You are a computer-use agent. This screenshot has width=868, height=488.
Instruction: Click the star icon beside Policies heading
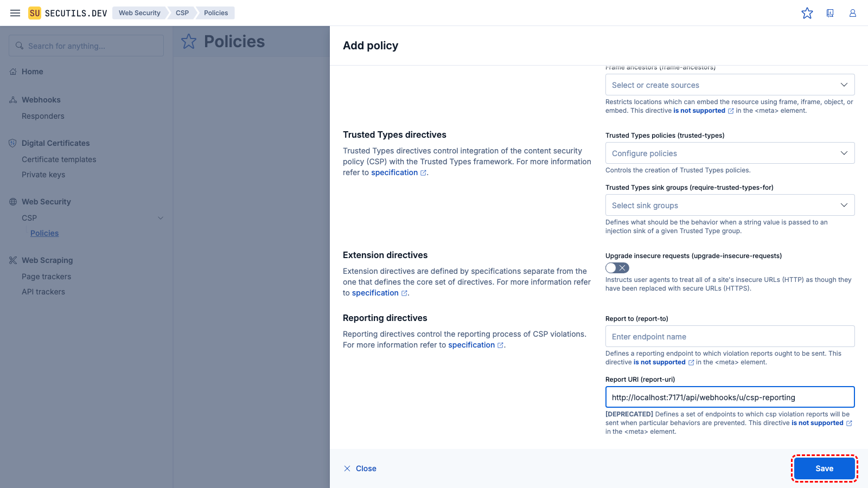pos(189,41)
